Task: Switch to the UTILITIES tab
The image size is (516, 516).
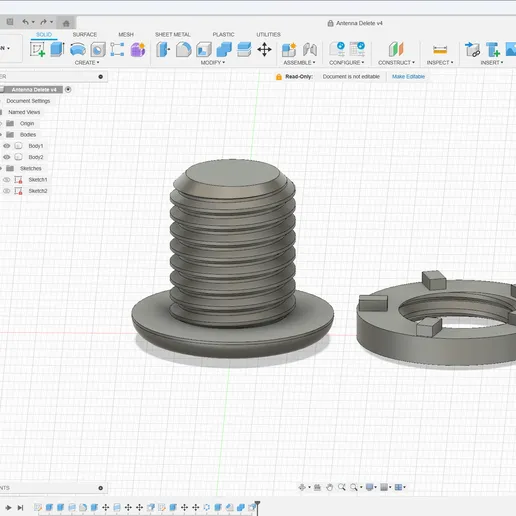Action: point(268,34)
